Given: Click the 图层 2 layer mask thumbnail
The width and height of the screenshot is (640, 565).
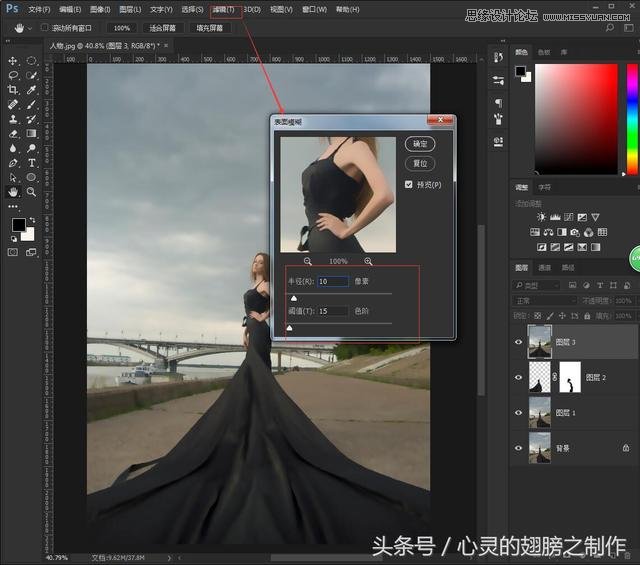Looking at the screenshot, I should 570,377.
